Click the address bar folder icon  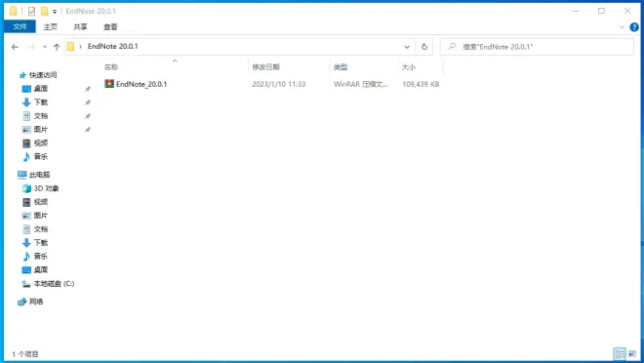coord(70,47)
